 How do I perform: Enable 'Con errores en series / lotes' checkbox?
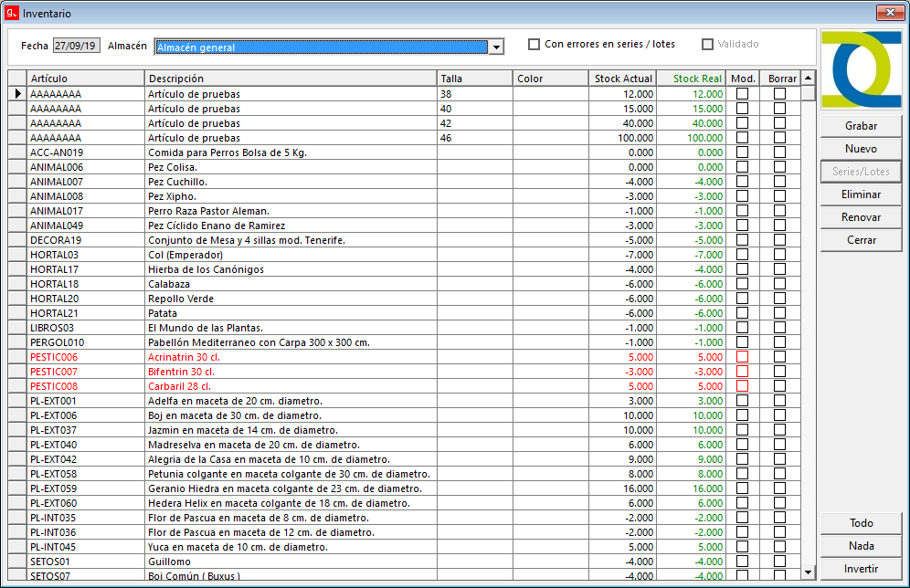534,45
